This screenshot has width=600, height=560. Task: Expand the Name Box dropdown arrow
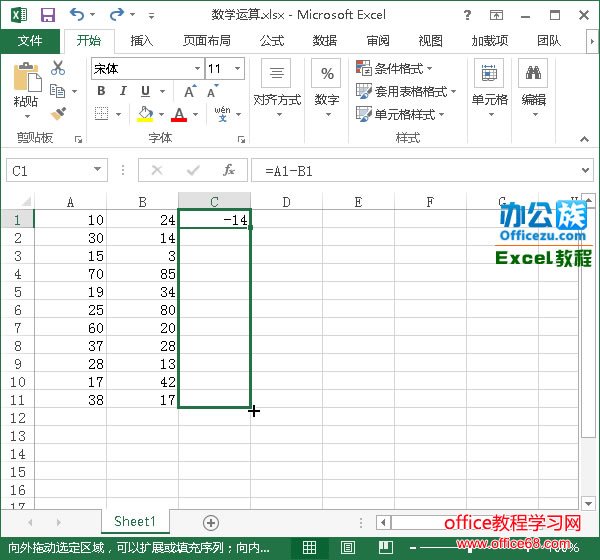point(98,170)
